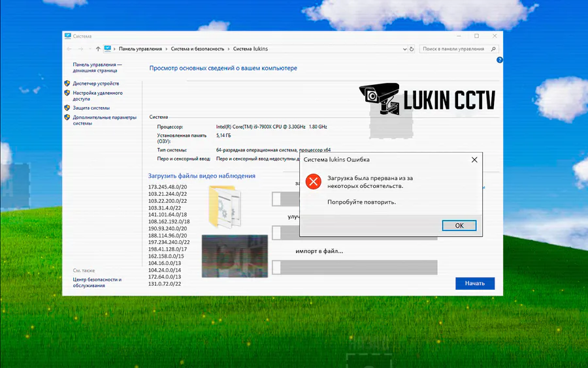Open Настройка удаленного доступа
Screen dimensions: 588x368
[97, 96]
